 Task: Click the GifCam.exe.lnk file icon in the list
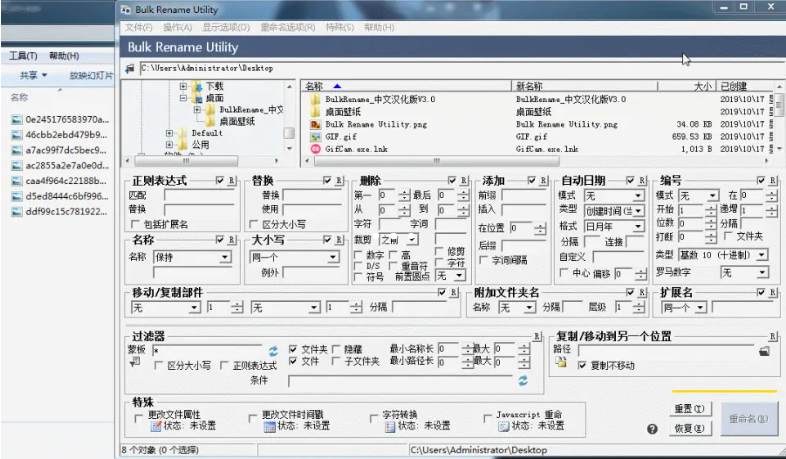[314, 148]
